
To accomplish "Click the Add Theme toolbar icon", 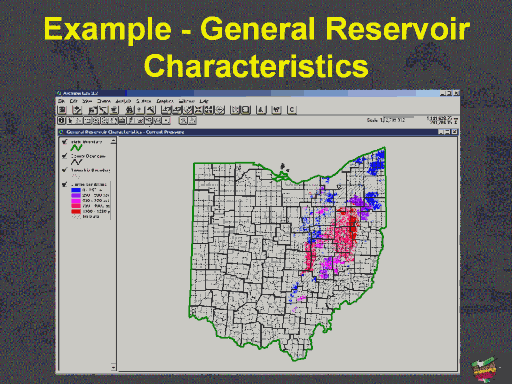I will (x=78, y=110).
